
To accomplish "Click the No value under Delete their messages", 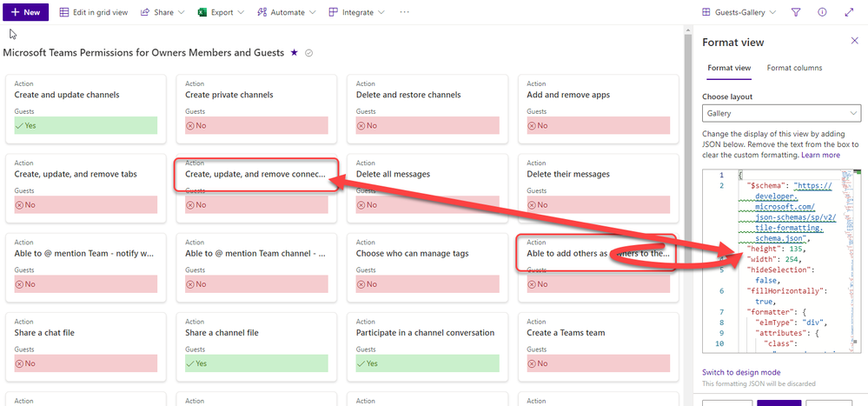I will pyautogui.click(x=599, y=204).
